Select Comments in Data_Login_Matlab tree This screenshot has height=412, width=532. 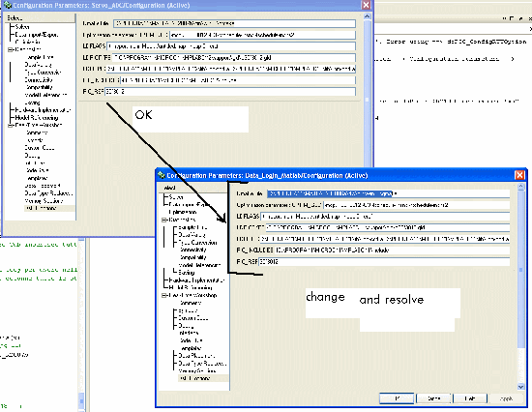tap(191, 303)
